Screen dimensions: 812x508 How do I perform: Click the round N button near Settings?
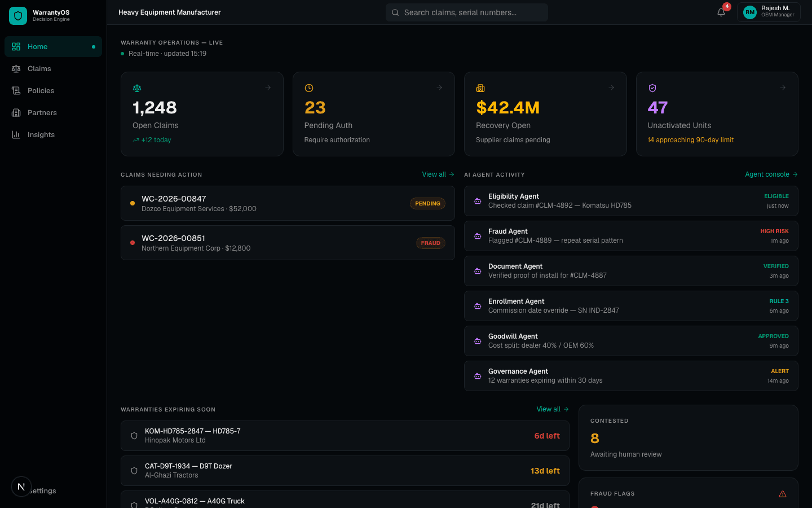point(21,487)
